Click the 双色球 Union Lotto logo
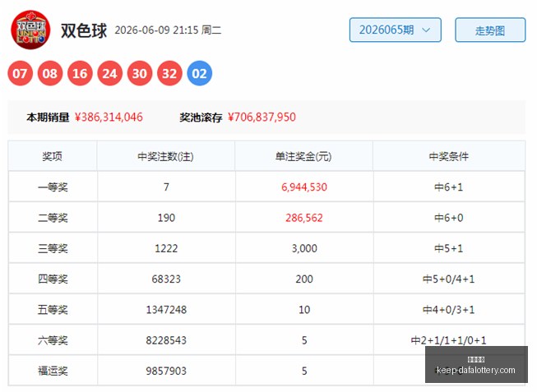 click(30, 30)
